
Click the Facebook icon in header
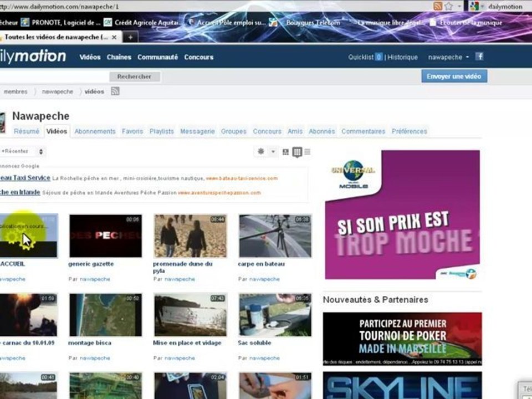click(x=479, y=57)
